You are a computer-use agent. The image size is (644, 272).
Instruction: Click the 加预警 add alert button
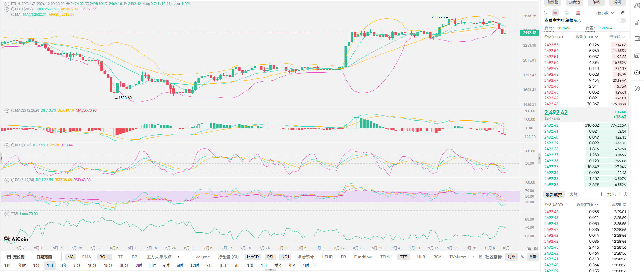[553, 2]
